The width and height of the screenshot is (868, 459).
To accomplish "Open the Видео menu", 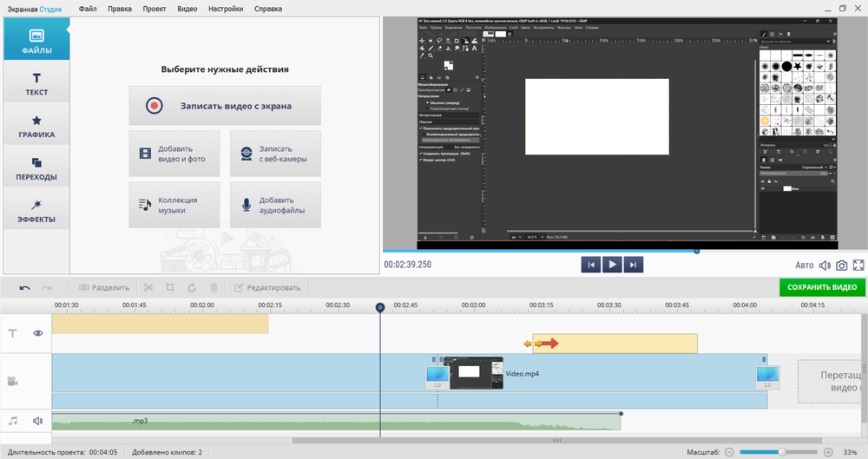I will (x=187, y=9).
